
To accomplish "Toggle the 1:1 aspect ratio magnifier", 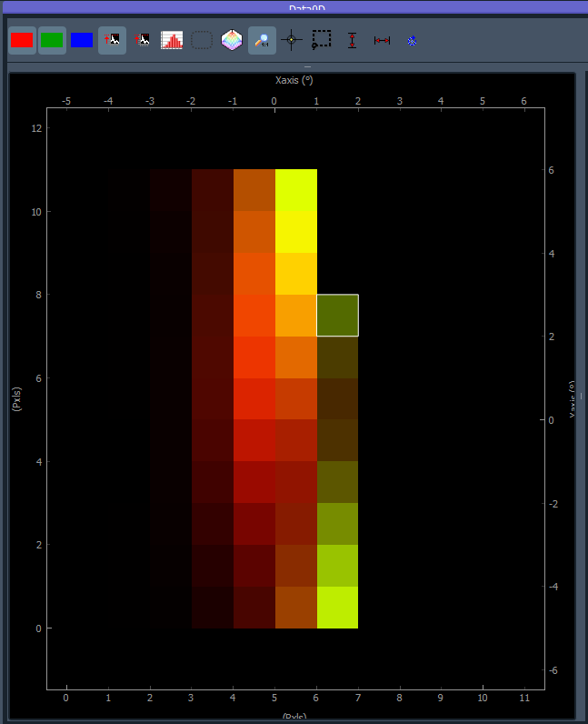I will pos(262,41).
